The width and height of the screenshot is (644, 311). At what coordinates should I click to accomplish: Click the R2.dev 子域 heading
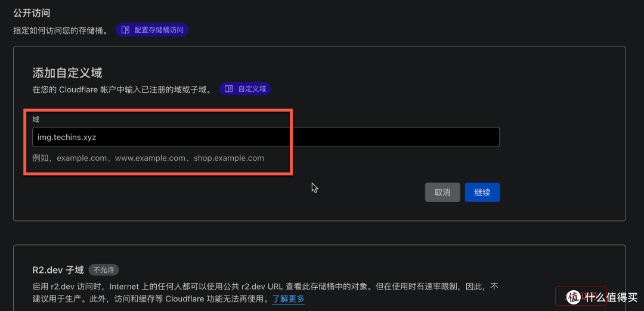[x=58, y=270]
